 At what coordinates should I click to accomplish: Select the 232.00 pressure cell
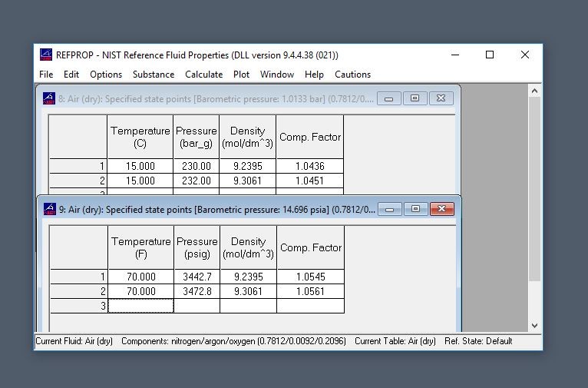click(196, 181)
